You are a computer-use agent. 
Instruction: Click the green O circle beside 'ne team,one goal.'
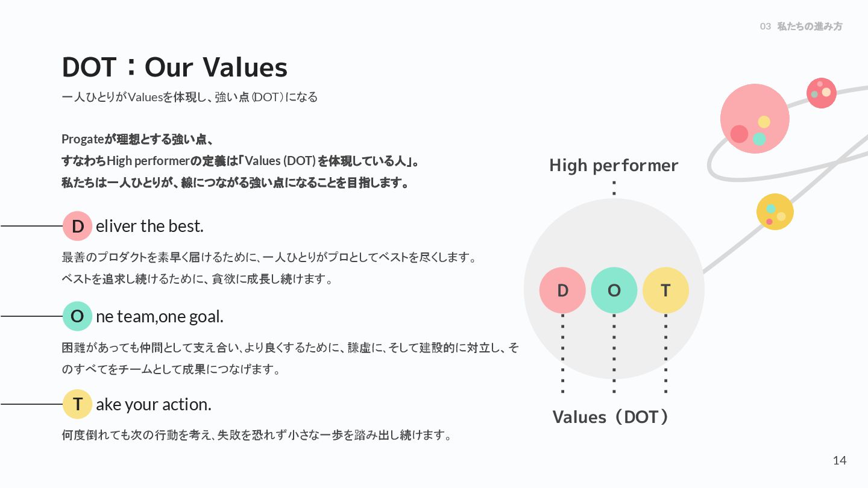coord(77,316)
